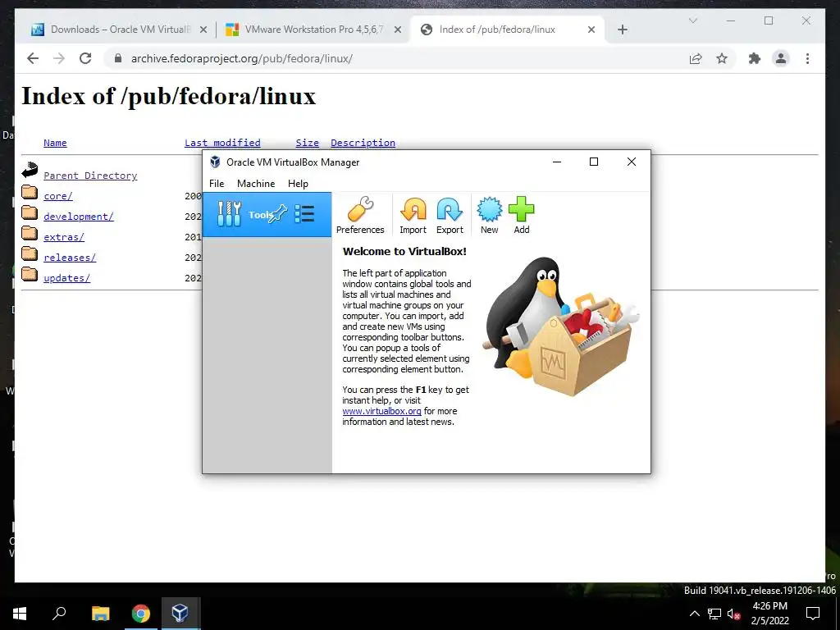Click Chrome back arrow
This screenshot has width=840, height=630.
33,58
